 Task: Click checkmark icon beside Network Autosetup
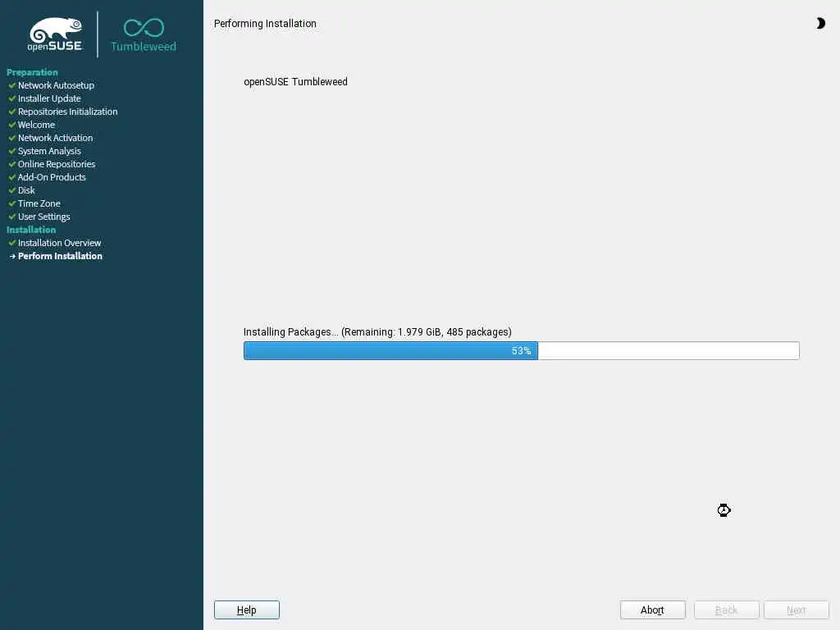(11, 85)
